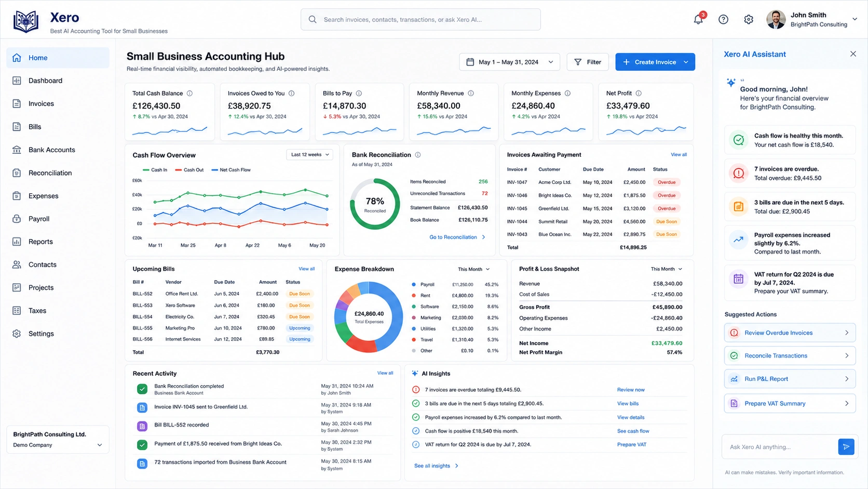This screenshot has width=868, height=489.
Task: Click the AI Insights sparkle icon
Action: click(x=415, y=374)
